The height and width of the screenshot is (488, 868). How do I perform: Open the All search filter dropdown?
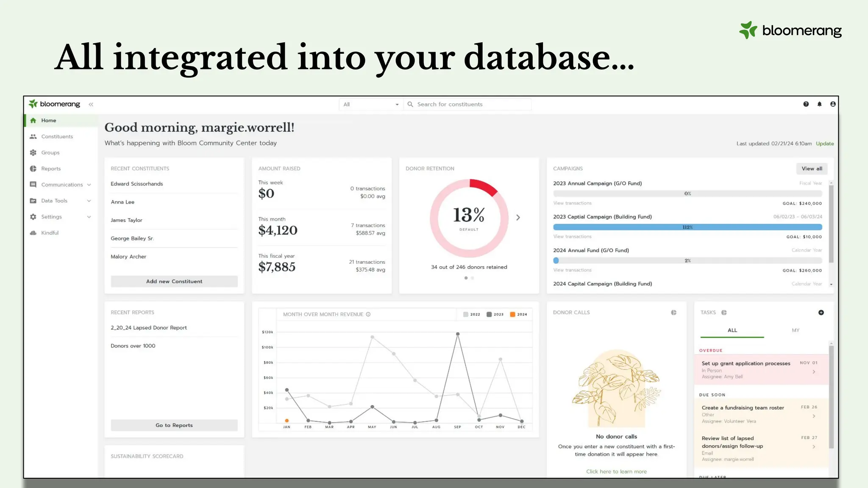coord(371,104)
